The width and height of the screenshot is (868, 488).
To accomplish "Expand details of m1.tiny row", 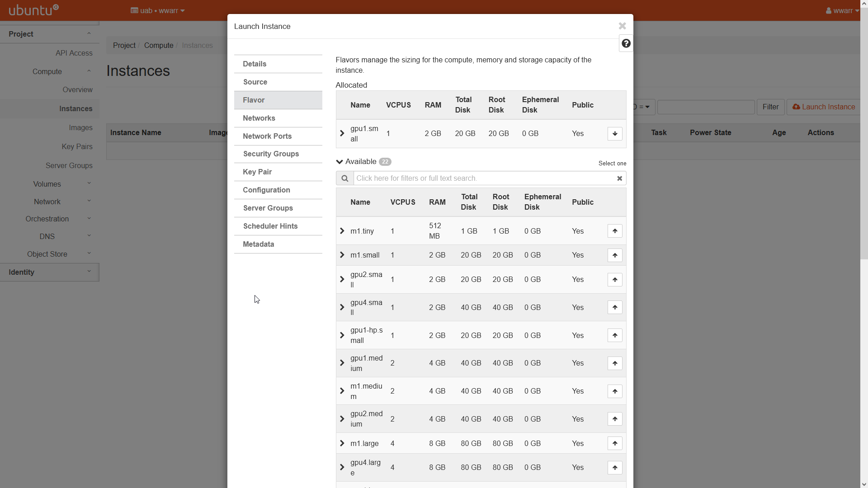I will coord(342,231).
